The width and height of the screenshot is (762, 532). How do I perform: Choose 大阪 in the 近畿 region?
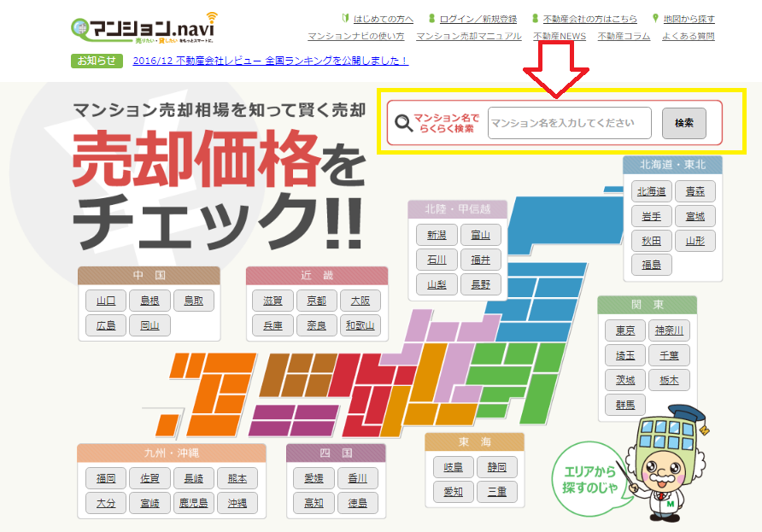pyautogui.click(x=360, y=301)
